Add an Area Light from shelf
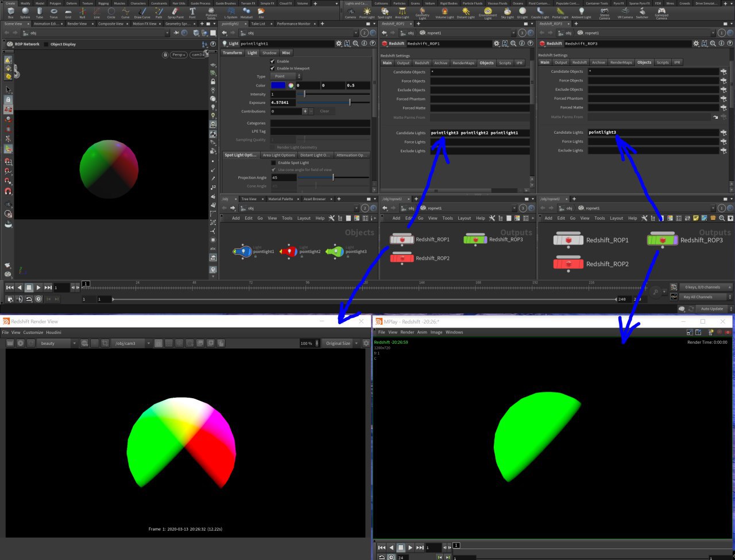 [402, 13]
